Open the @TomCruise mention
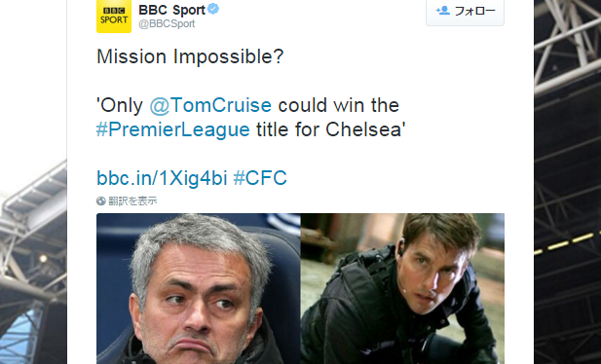Image resolution: width=601 pixels, height=364 pixels. coord(210,105)
